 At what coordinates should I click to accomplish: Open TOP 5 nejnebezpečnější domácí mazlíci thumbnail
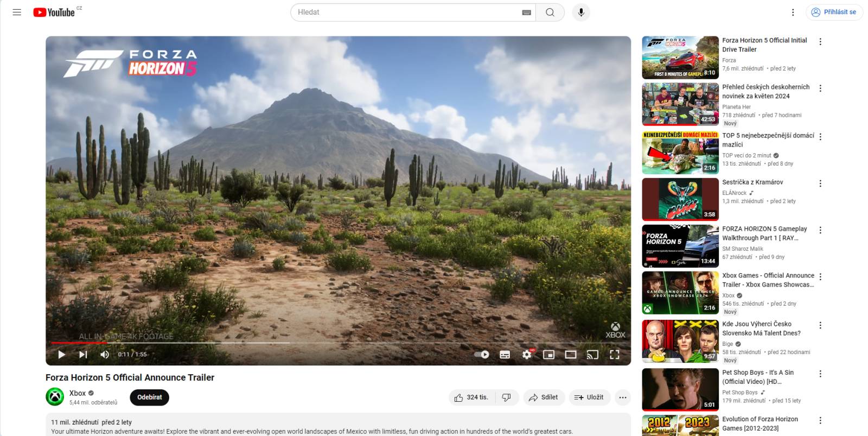(x=680, y=153)
